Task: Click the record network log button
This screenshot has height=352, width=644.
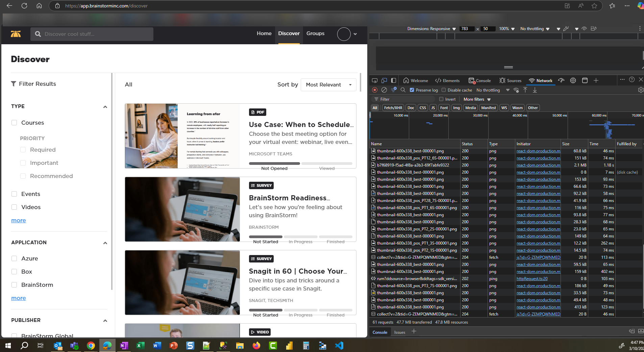Action: (x=375, y=90)
